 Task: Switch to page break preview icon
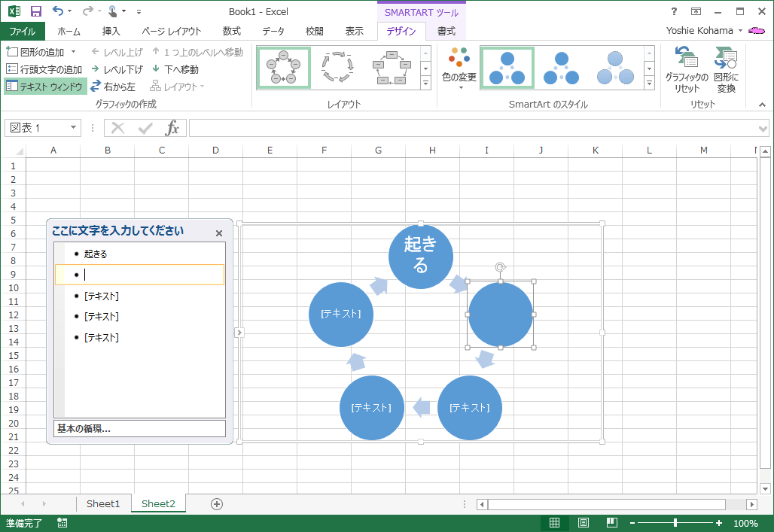click(x=611, y=523)
